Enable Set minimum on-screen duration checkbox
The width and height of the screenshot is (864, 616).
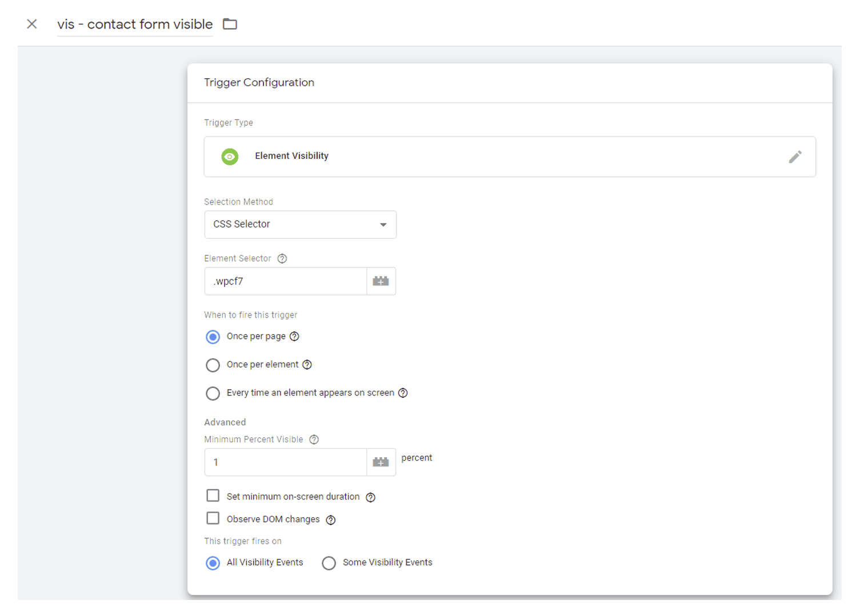[213, 495]
